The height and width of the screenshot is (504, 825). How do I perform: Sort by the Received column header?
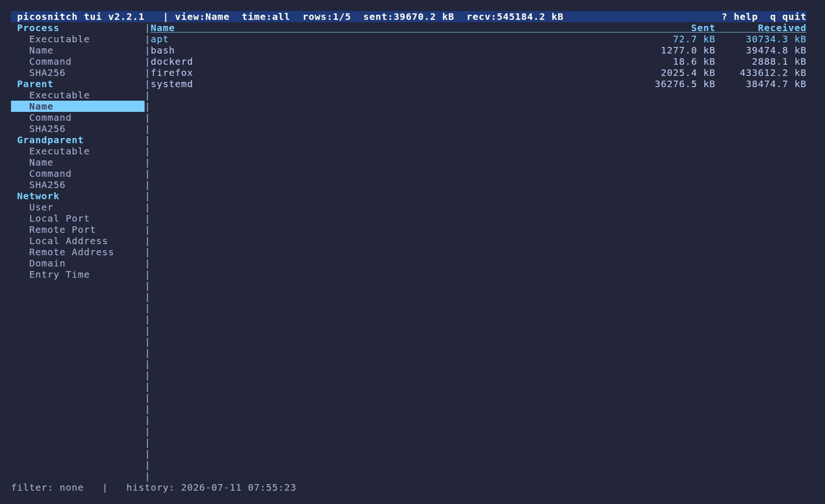(x=781, y=28)
